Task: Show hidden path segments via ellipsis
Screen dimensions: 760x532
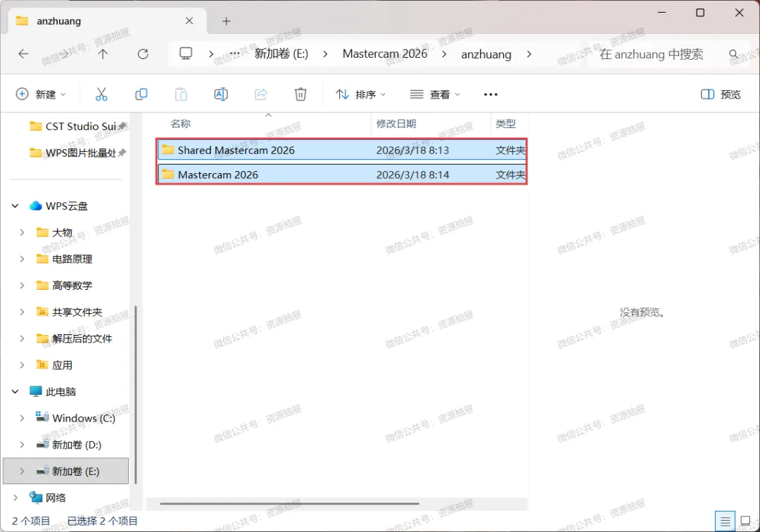Action: click(x=235, y=53)
